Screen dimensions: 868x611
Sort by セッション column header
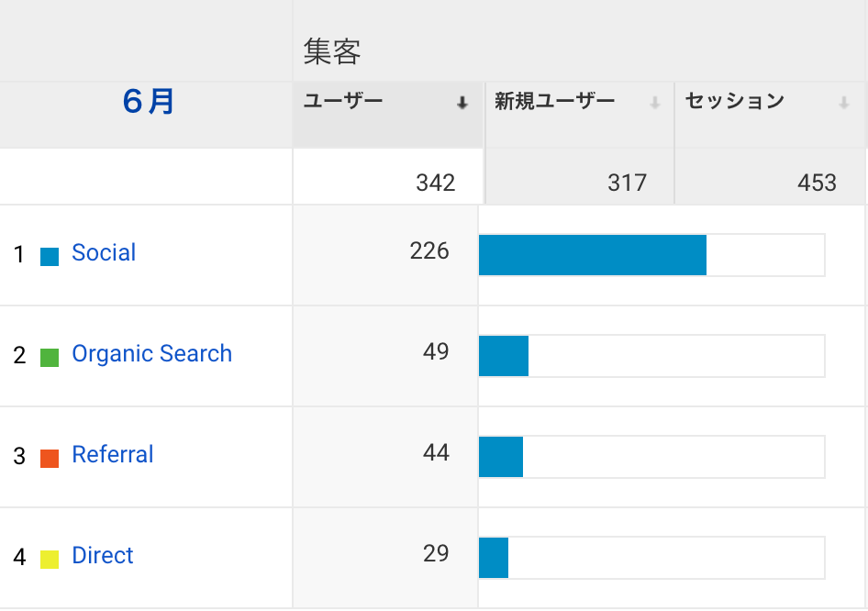(x=734, y=102)
